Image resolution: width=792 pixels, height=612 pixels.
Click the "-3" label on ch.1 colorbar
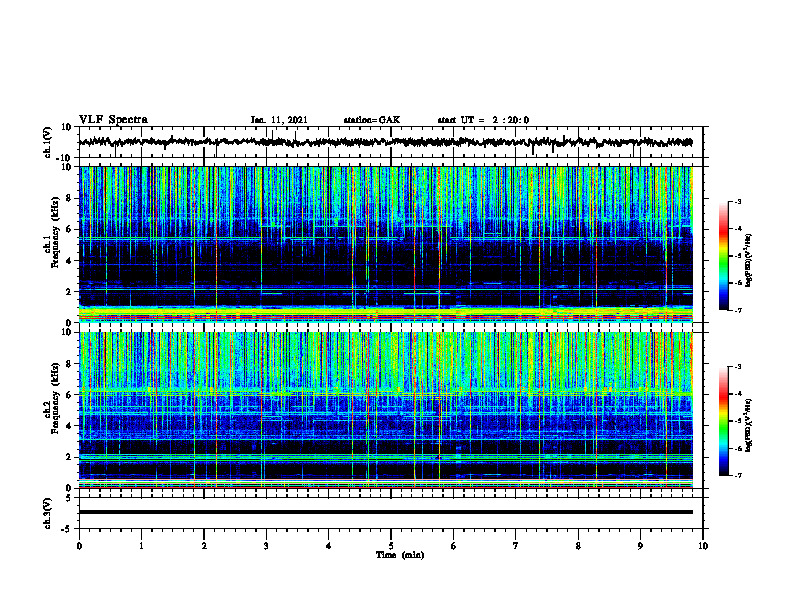738,201
